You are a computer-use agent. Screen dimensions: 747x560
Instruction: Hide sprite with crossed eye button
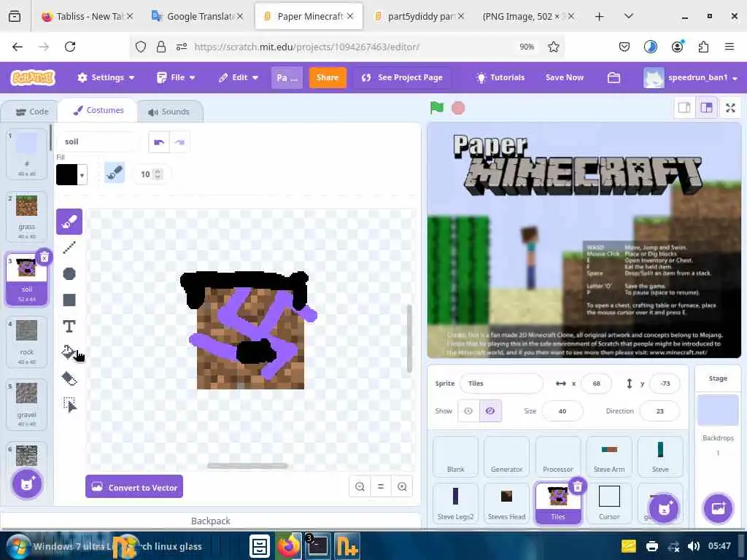[490, 411]
